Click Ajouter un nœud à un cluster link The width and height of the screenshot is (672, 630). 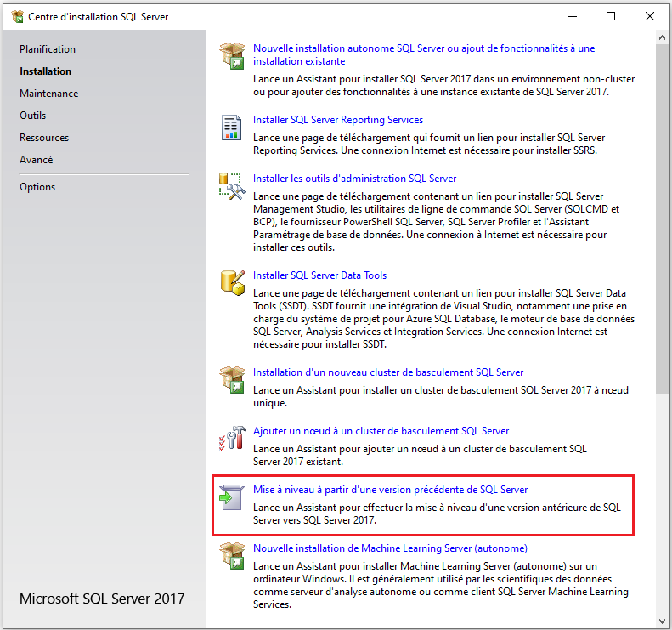point(381,431)
